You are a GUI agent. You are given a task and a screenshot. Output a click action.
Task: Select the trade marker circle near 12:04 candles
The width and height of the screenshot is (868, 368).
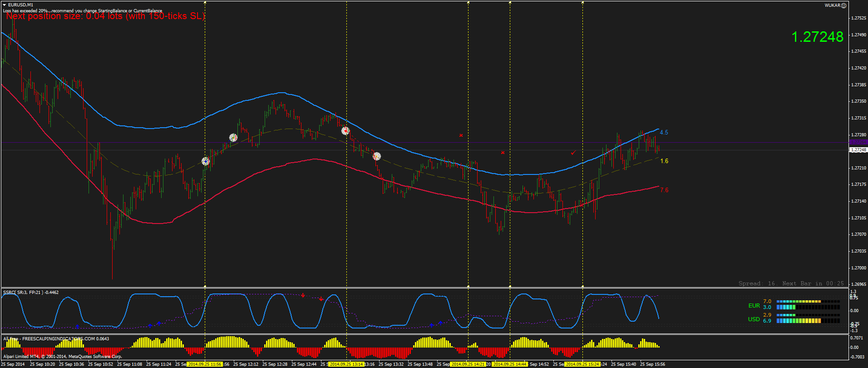click(x=233, y=137)
